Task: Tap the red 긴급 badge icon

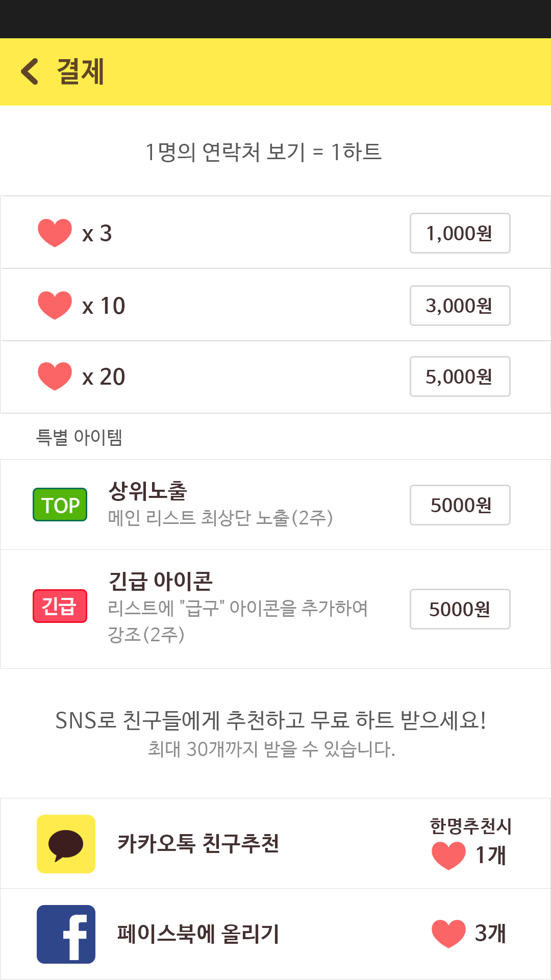Action: pos(60,606)
